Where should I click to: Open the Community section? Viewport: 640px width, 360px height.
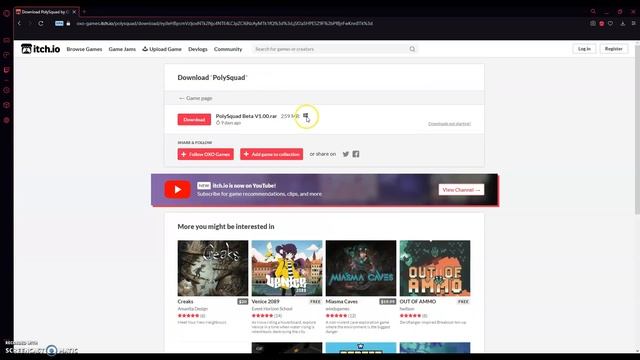pos(228,49)
